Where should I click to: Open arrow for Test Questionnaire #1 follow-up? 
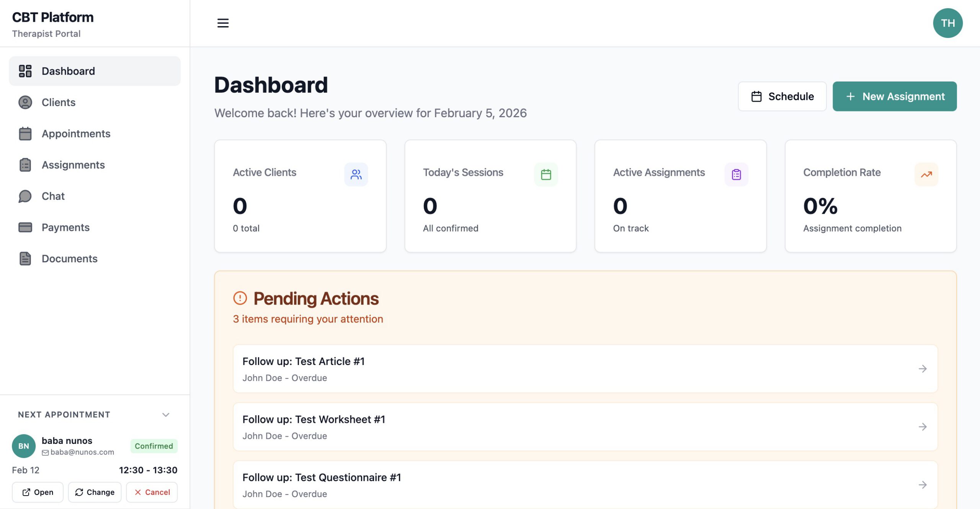(x=923, y=485)
